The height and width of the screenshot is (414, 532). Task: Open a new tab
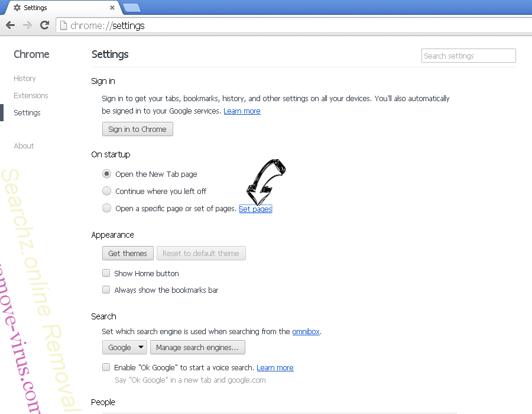click(132, 8)
